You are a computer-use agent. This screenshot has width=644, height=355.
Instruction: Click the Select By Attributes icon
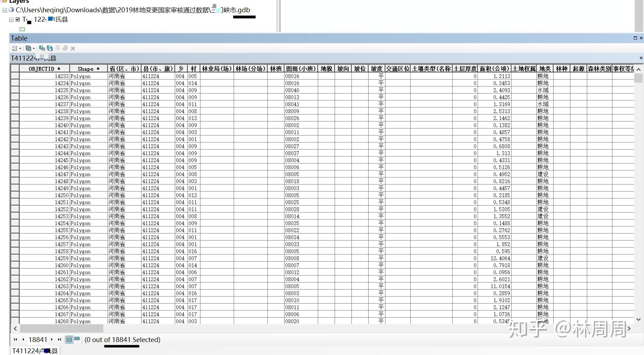point(42,48)
